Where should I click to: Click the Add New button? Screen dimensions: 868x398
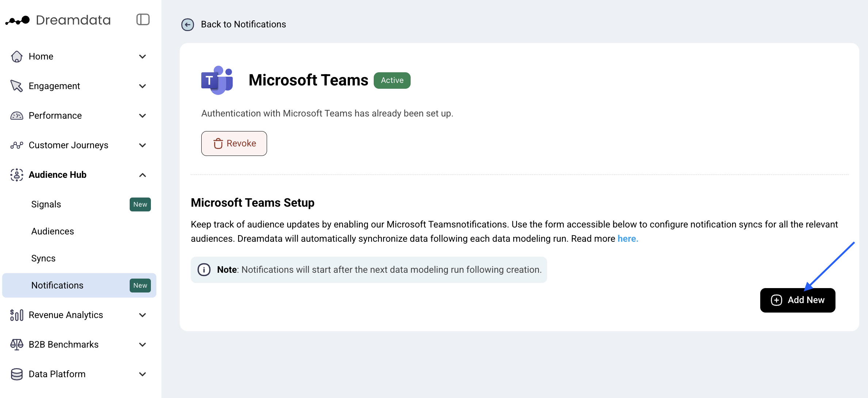(x=798, y=300)
